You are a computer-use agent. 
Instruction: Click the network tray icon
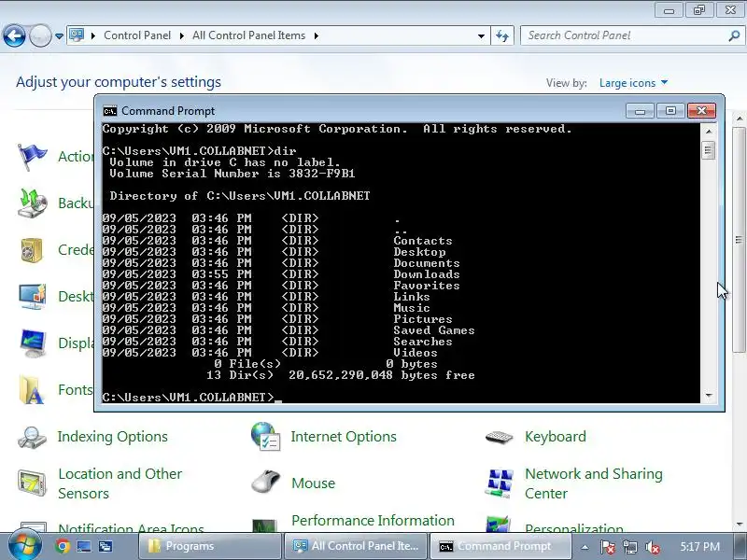point(629,547)
